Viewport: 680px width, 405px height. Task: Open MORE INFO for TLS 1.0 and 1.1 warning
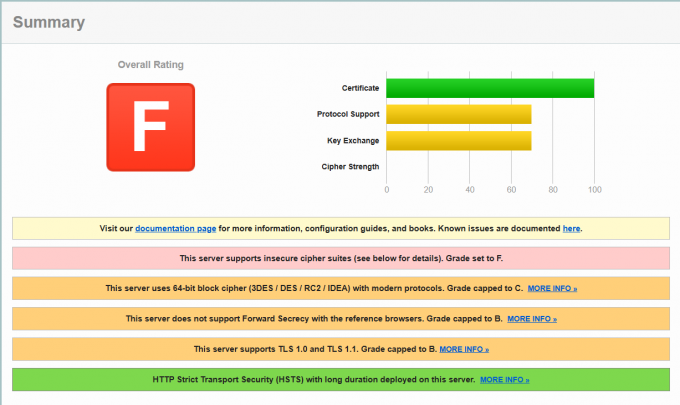(x=464, y=349)
